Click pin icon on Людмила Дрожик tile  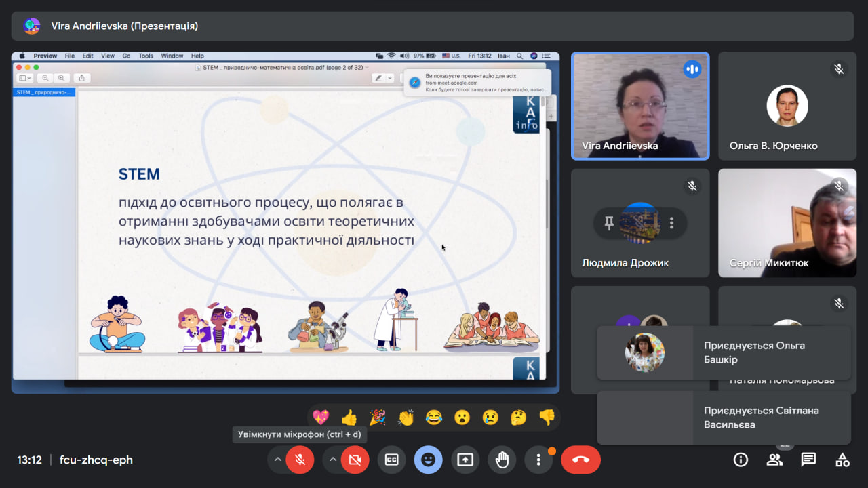609,223
